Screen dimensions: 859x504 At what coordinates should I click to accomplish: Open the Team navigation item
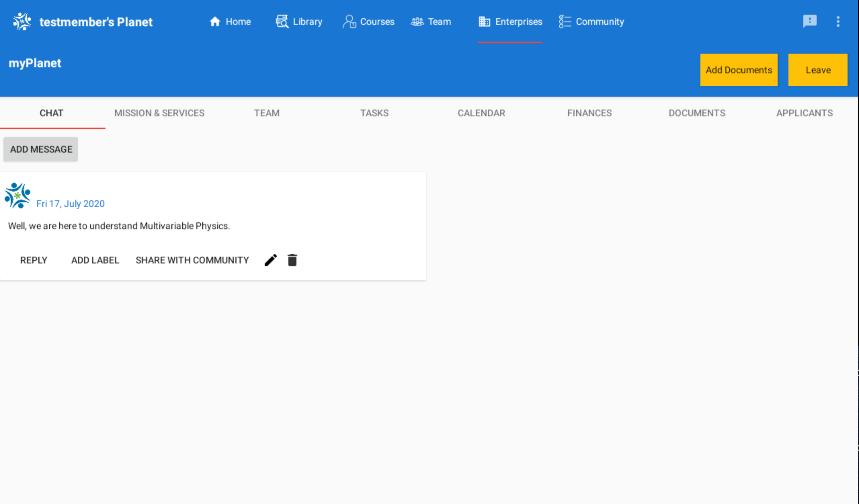[x=431, y=22]
